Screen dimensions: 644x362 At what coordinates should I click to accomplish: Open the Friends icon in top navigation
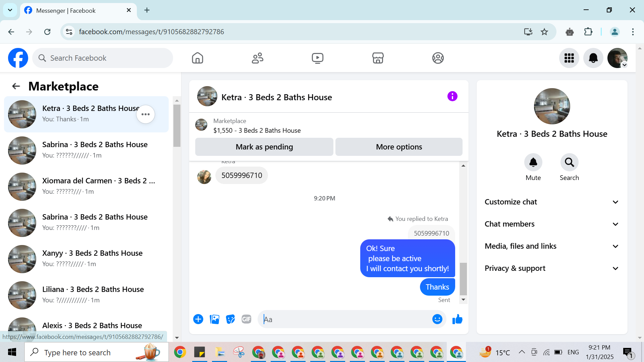coord(258,58)
